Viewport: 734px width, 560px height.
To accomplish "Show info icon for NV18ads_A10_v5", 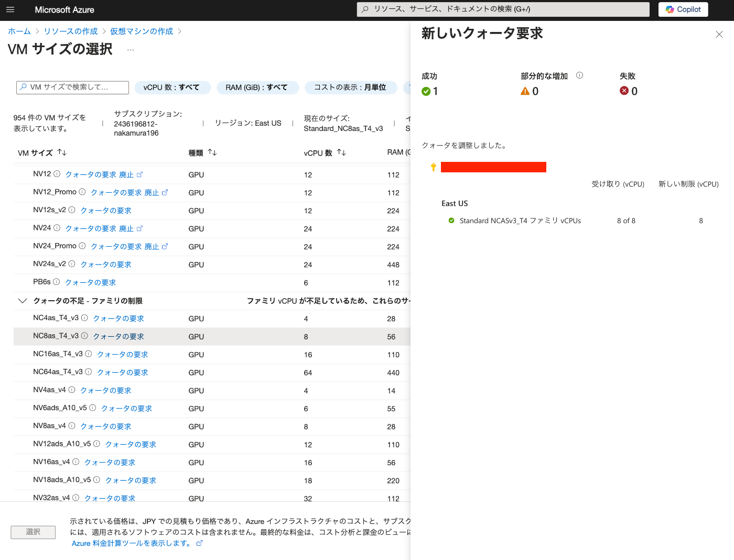I will (x=96, y=479).
